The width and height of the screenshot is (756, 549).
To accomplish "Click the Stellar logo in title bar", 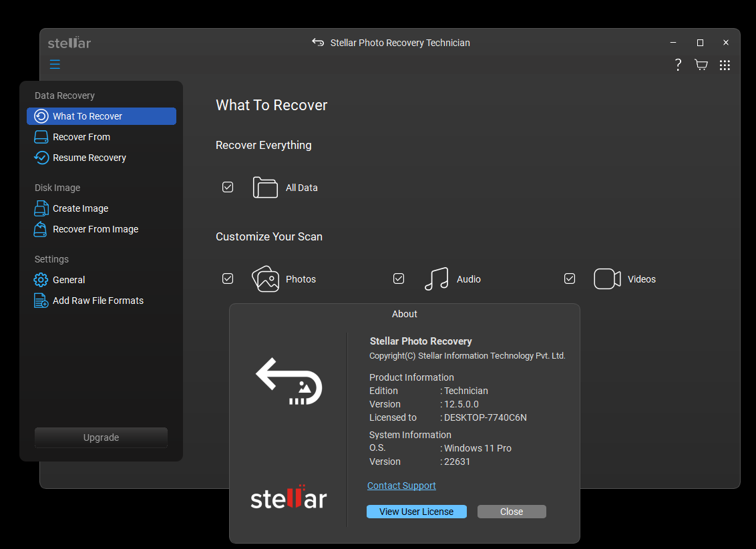I will [x=69, y=43].
